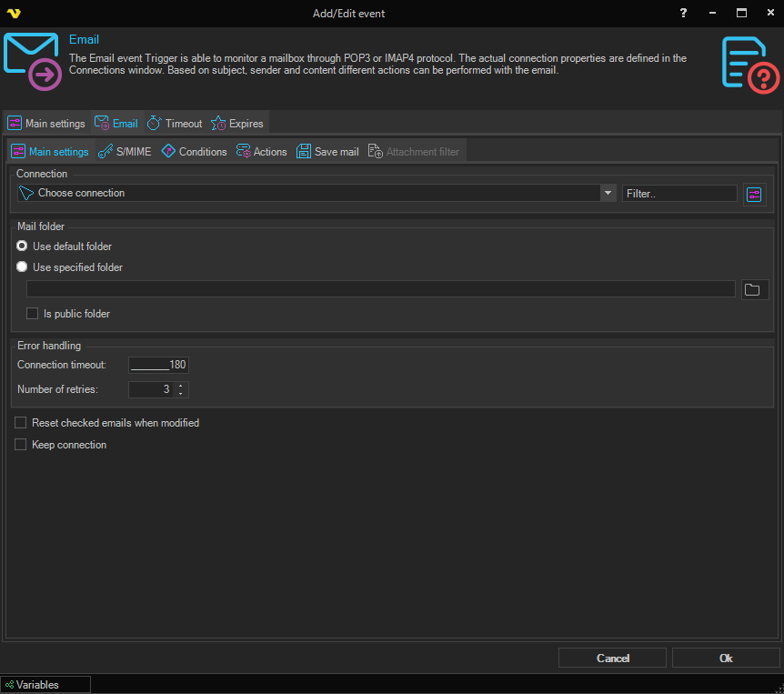The width and height of the screenshot is (784, 694).
Task: Click the Connection timeout field
Action: click(x=158, y=365)
